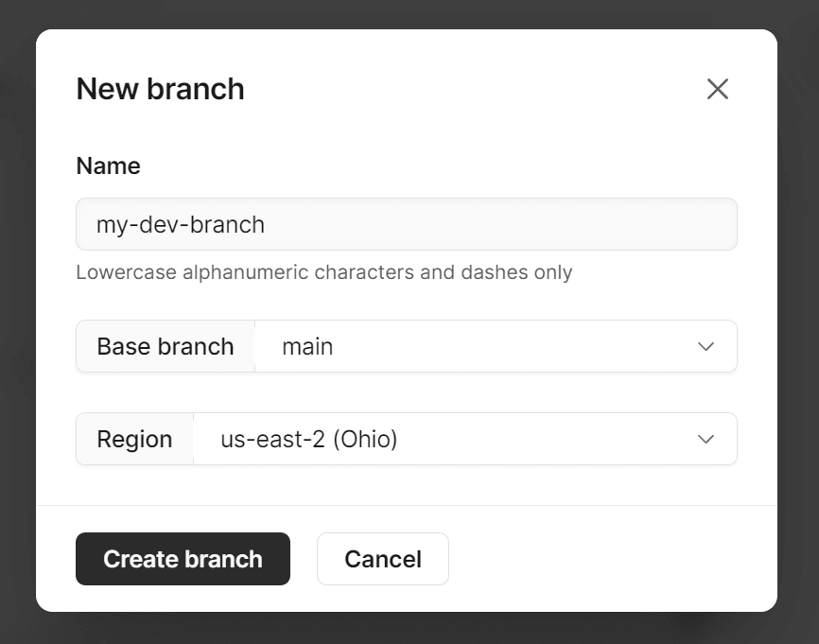The width and height of the screenshot is (819, 644).
Task: Click the Base branch label
Action: [165, 346]
